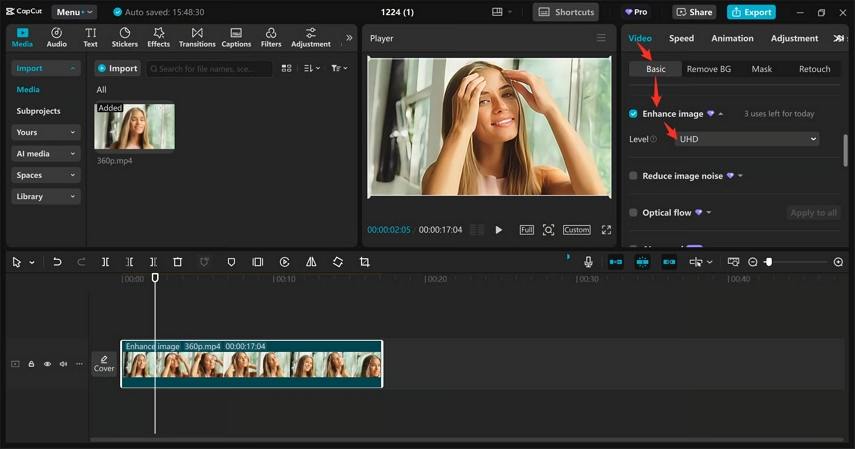Screen dimensions: 855x449
Task: Enable the Optical flow checkbox
Action: coord(633,213)
